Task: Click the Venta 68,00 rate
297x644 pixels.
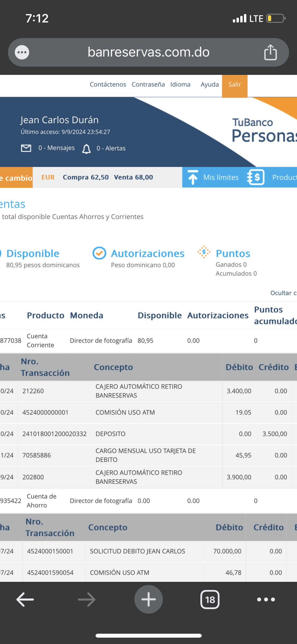Action: [x=133, y=177]
